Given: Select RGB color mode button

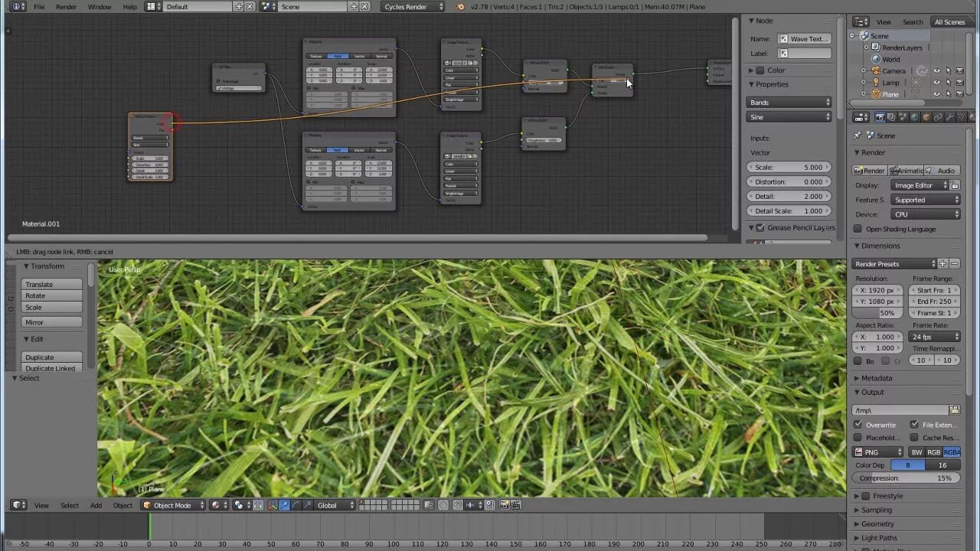Looking at the screenshot, I should [933, 452].
